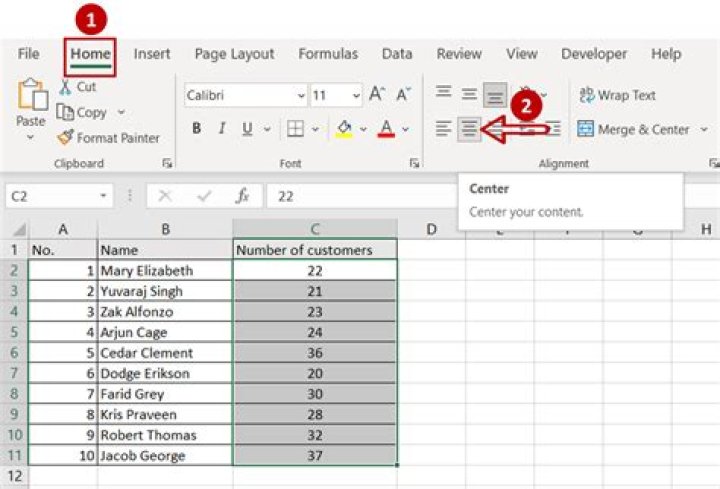Toggle Italic formatting

(222, 128)
